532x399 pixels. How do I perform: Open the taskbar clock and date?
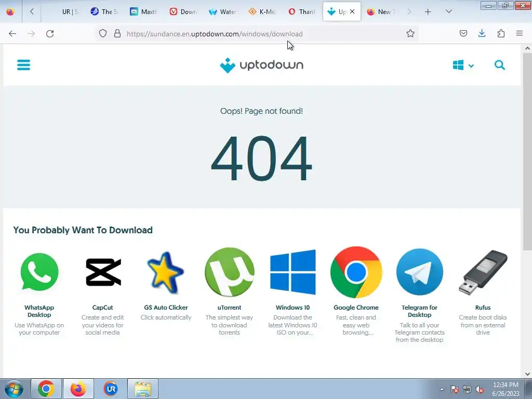tap(506, 389)
